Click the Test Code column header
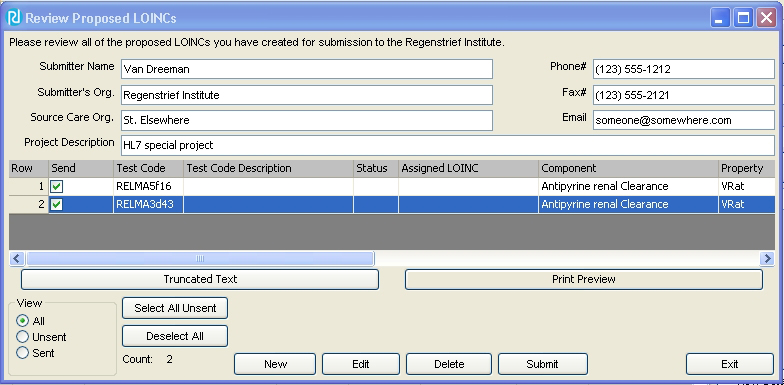Screen dimensions: 784x385 [148, 168]
